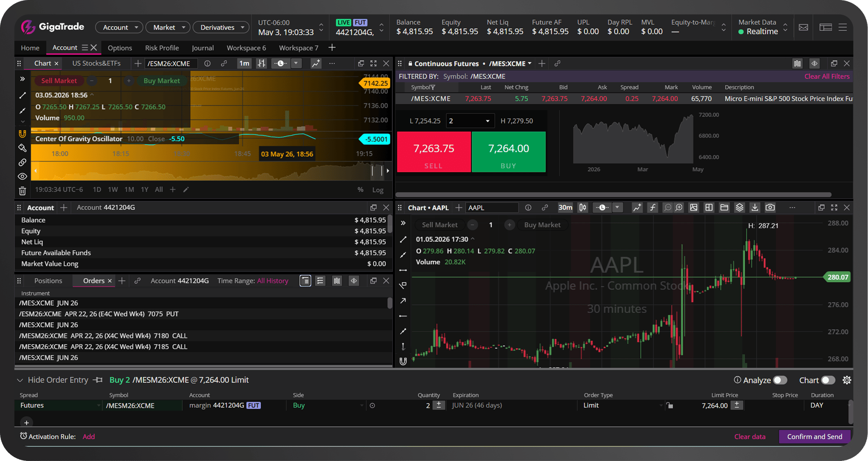This screenshot has height=461, width=868.
Task: Open the messages envelope icon in header
Action: point(803,27)
